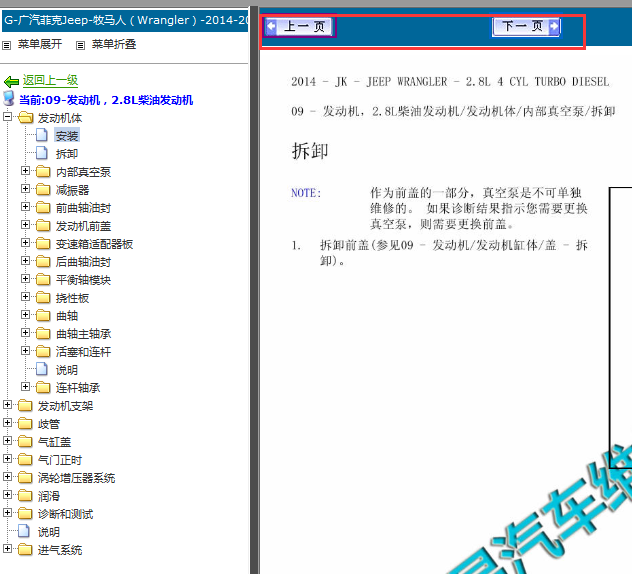The image size is (632, 574).
Task: Click the 发动机支架 folder icon
Action: click(x=25, y=405)
